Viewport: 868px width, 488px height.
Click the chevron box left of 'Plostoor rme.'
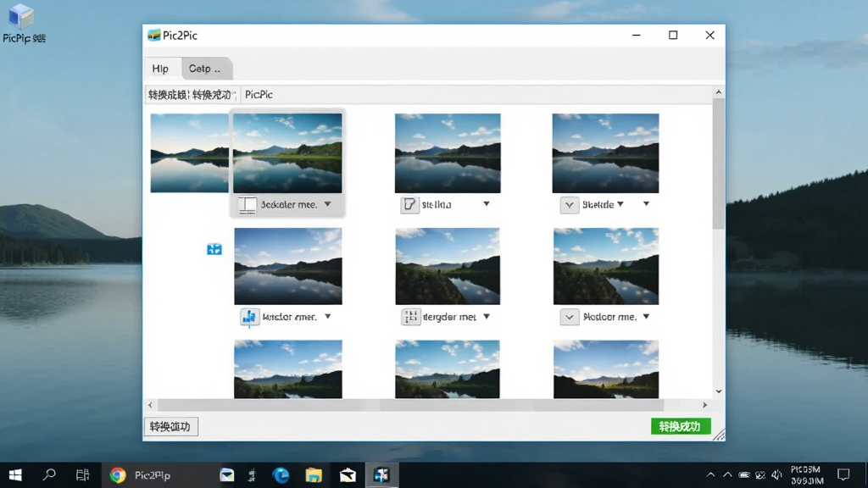coord(569,317)
